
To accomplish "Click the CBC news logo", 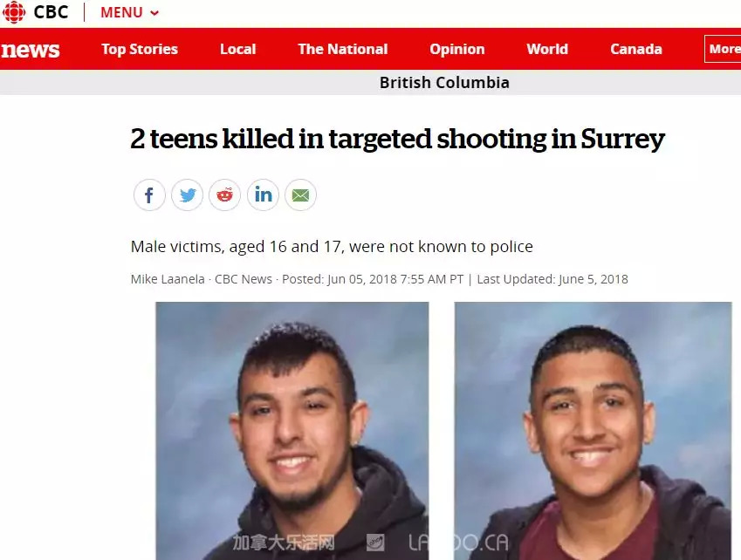I will pos(31,50).
